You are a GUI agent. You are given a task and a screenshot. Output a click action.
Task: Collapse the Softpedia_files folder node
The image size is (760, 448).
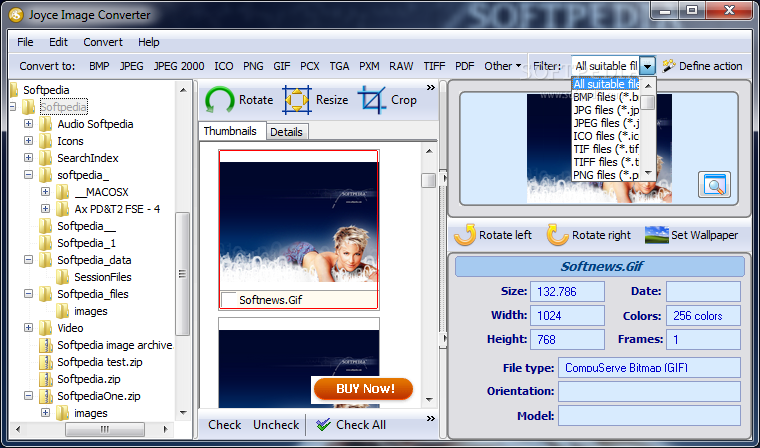click(29, 294)
